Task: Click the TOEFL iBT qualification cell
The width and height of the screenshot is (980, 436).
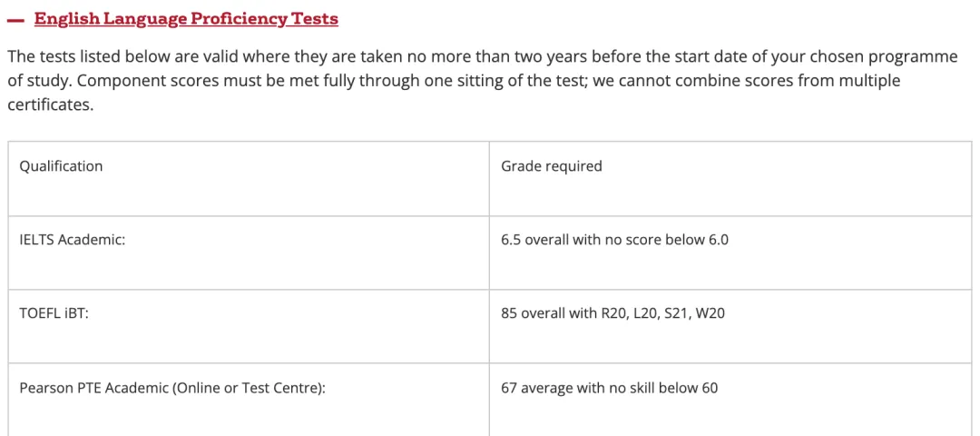Action: coord(249,326)
